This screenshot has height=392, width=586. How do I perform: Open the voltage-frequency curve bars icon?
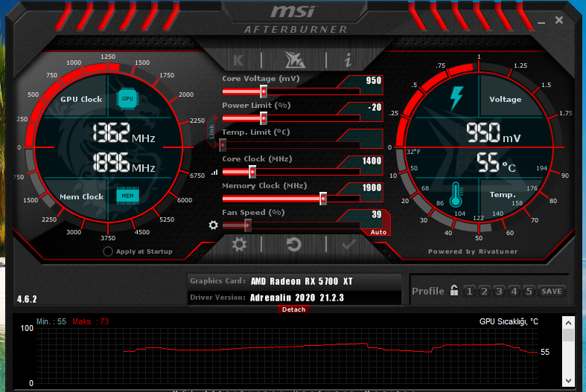coord(214,173)
